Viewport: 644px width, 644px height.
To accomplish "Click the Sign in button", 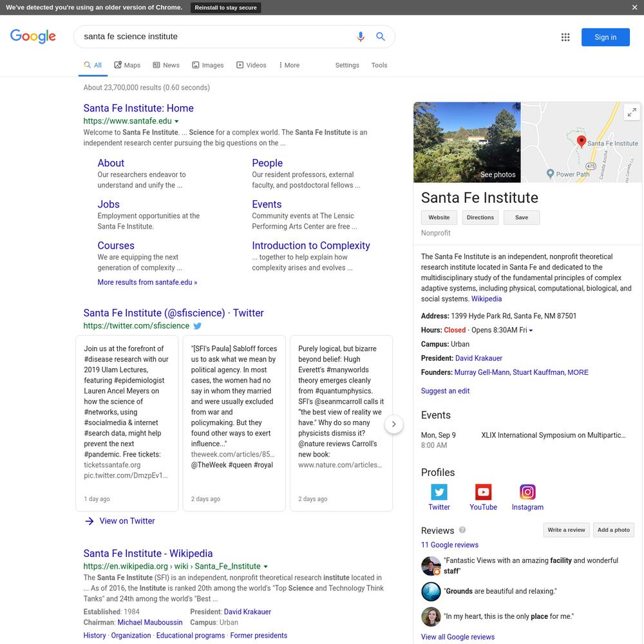I will (605, 37).
